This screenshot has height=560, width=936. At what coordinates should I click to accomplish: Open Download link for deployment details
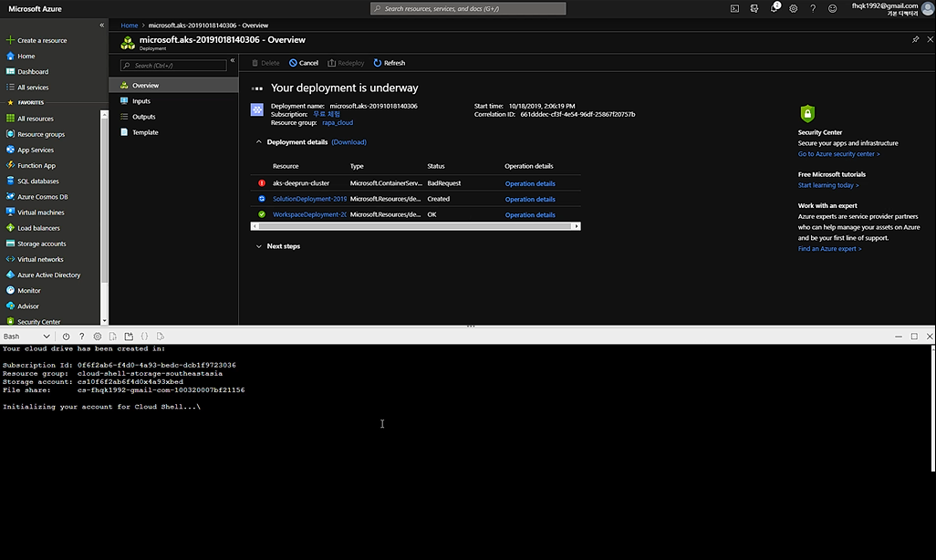click(x=348, y=142)
